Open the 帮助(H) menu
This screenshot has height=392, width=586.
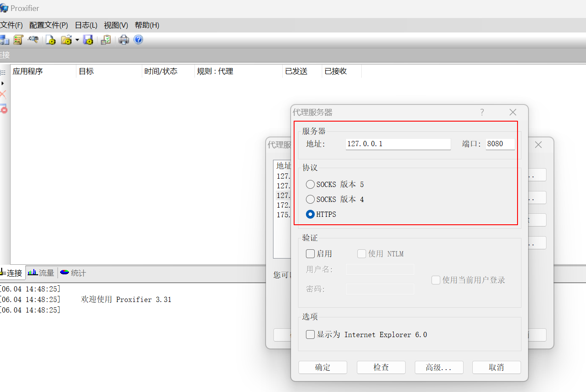tap(147, 25)
